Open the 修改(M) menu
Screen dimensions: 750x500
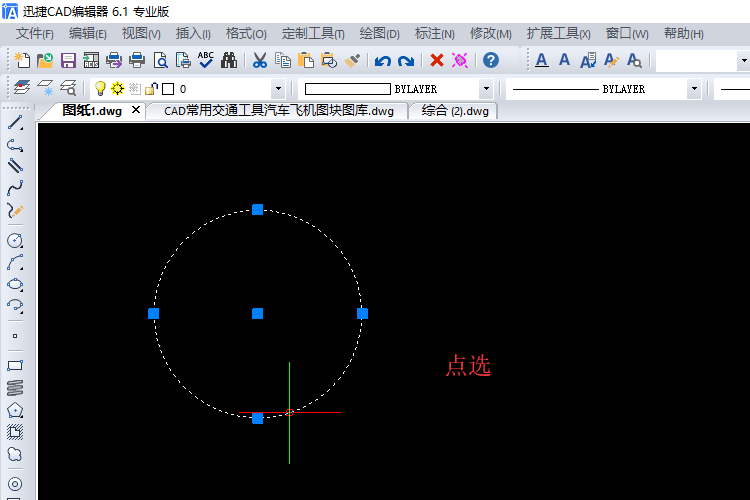click(490, 34)
